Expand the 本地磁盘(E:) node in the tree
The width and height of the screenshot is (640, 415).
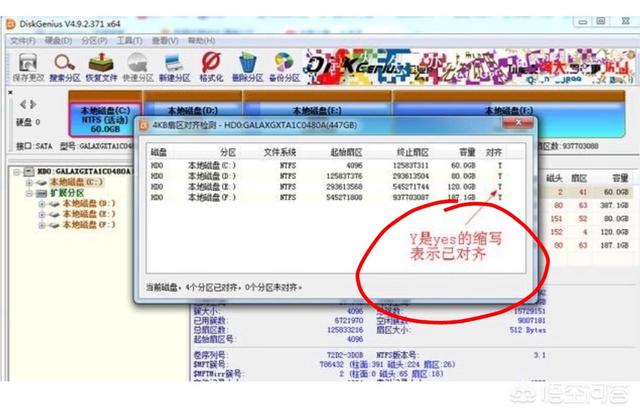tap(42, 214)
